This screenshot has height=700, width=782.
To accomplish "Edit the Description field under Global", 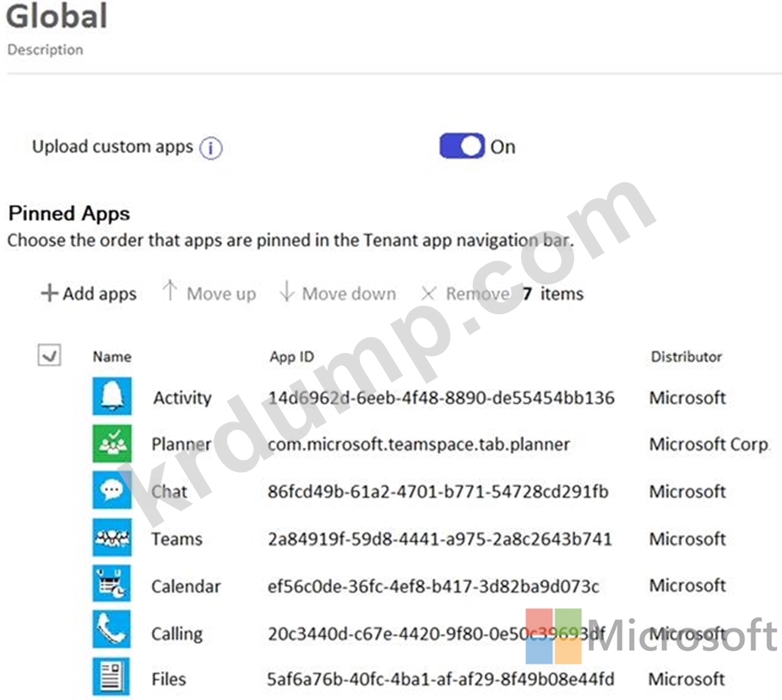I will coord(46,50).
